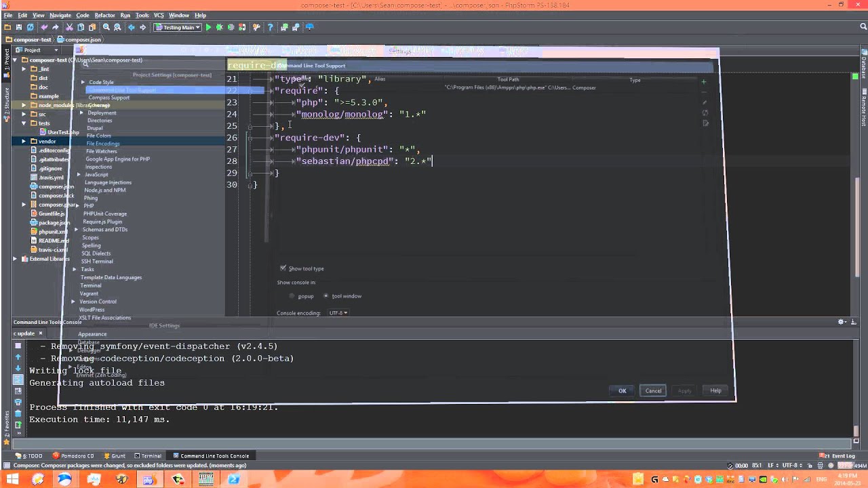
Task: Close the c update console tab
Action: pyautogui.click(x=40, y=333)
